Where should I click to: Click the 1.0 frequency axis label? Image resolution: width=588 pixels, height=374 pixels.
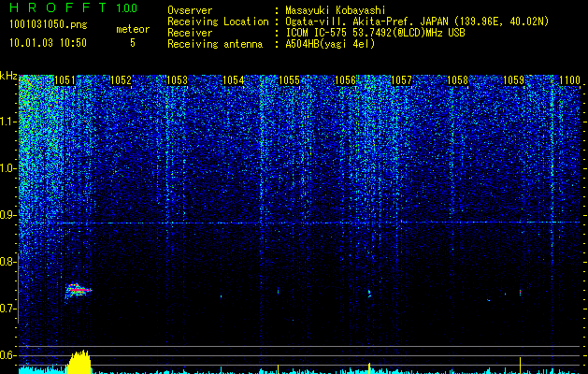[8, 168]
